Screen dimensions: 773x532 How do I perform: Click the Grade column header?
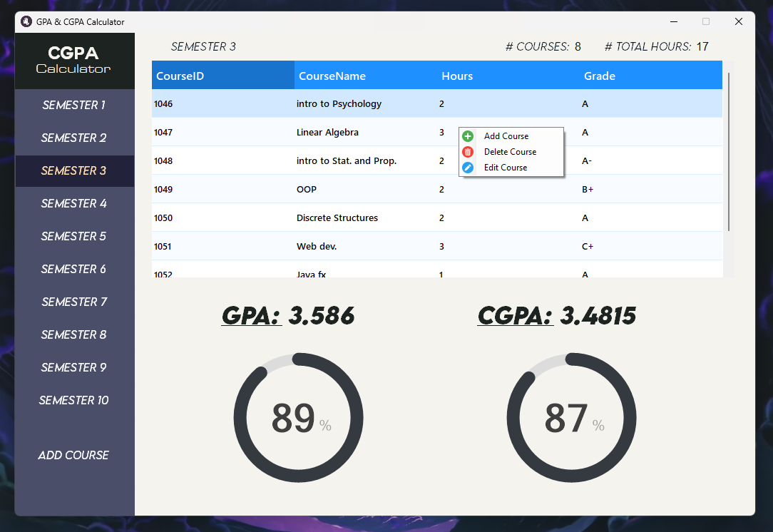pos(600,76)
